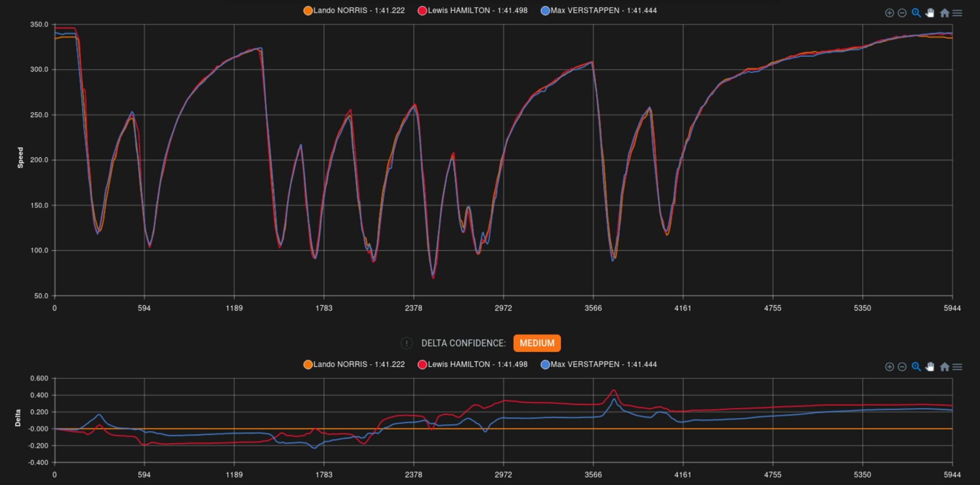Click the delta confidence info icon
Viewport: 980px width, 485px height.
coord(406,343)
